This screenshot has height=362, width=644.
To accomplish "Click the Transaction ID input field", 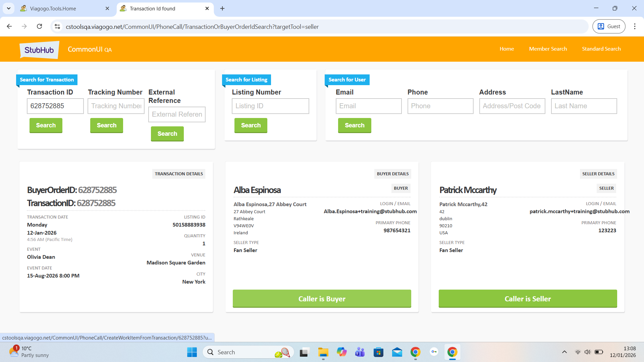I will (55, 106).
